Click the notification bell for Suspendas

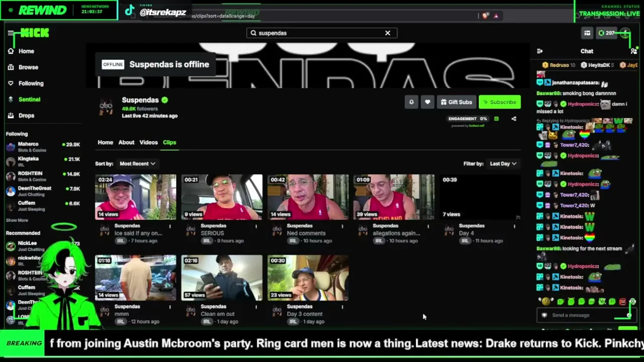pyautogui.click(x=411, y=102)
